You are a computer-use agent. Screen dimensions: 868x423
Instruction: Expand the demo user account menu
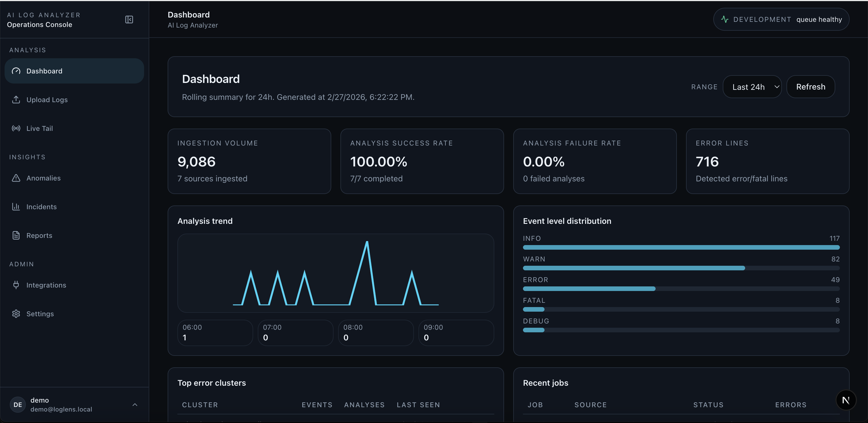pos(135,404)
